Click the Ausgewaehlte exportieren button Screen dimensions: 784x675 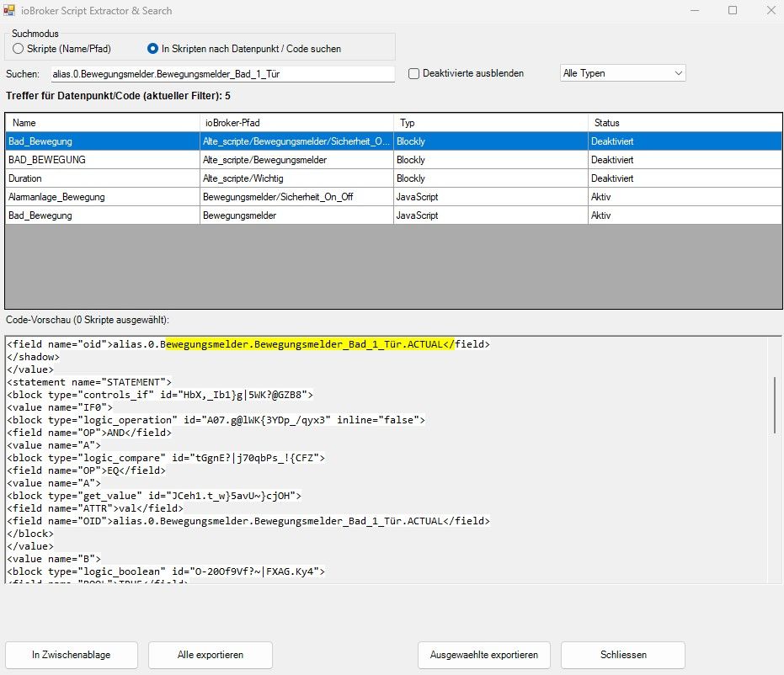tap(484, 655)
